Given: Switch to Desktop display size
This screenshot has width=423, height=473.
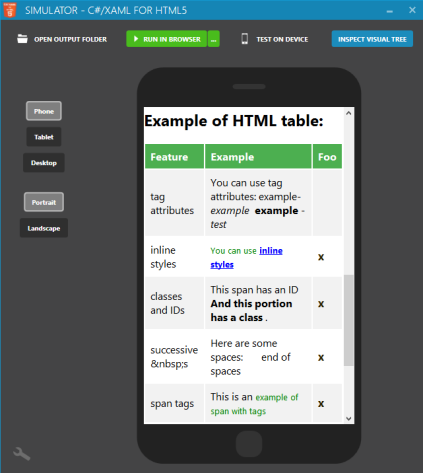Looking at the screenshot, I should pyautogui.click(x=44, y=163).
